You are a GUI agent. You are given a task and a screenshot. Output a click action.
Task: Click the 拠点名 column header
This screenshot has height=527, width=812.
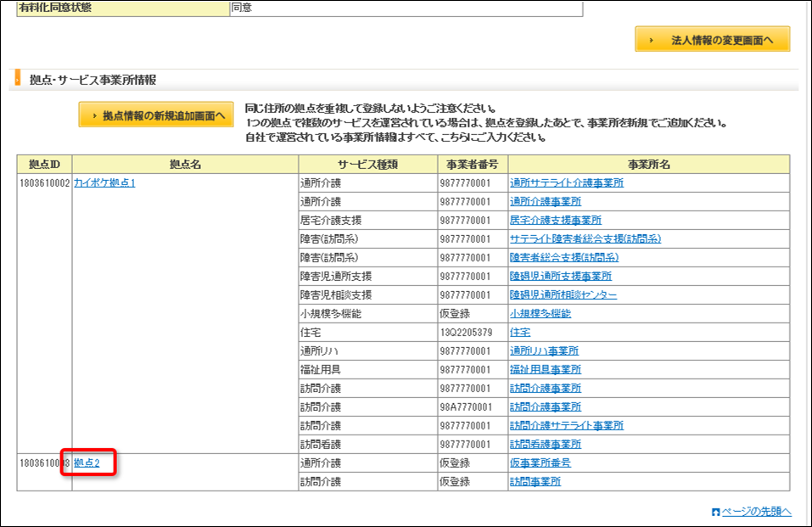pos(185,165)
